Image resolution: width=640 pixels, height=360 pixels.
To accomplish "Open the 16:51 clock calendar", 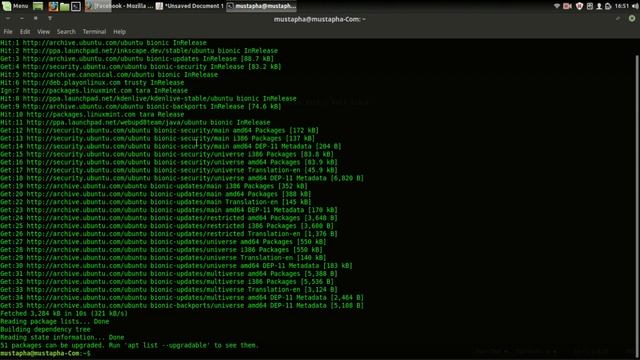I will pyautogui.click(x=622, y=6).
